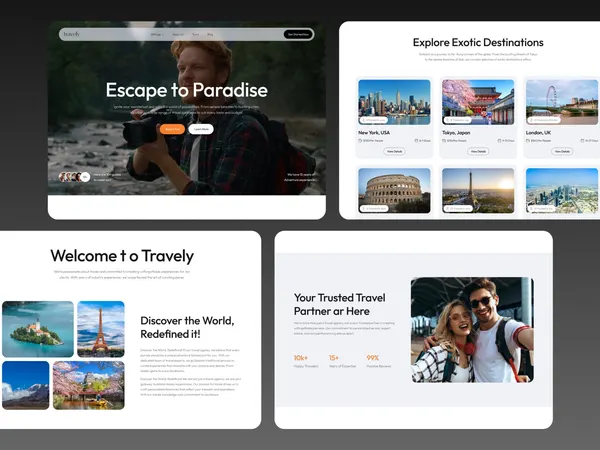Click the 10k+ happy travelers stat

pyautogui.click(x=306, y=361)
